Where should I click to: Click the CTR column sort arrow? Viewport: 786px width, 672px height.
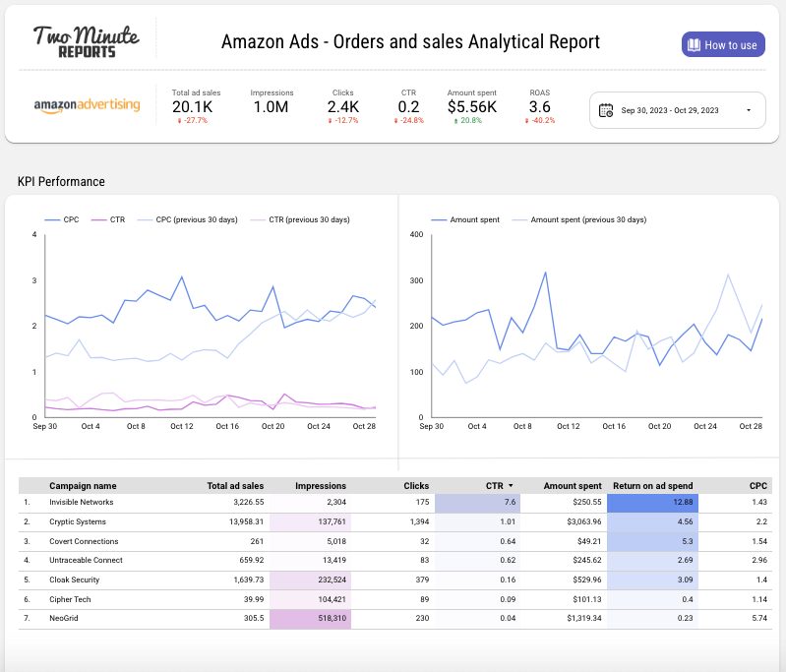coord(512,486)
